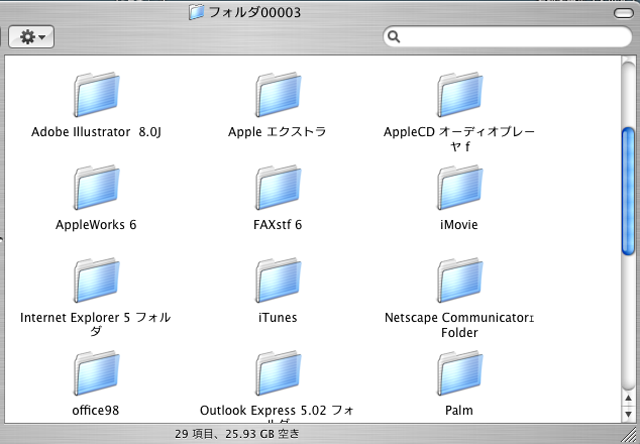This screenshot has height=444, width=640.
Task: Select the Apple エクストラ folder icon
Action: tap(278, 95)
